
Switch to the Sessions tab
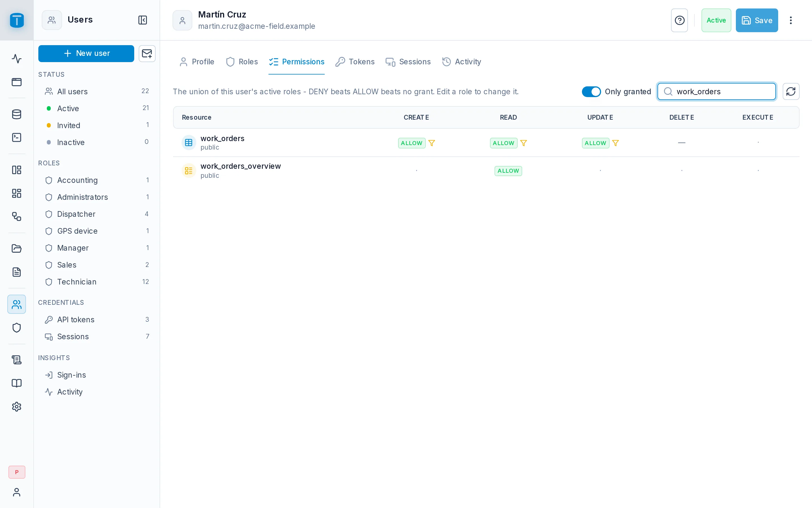coord(408,62)
